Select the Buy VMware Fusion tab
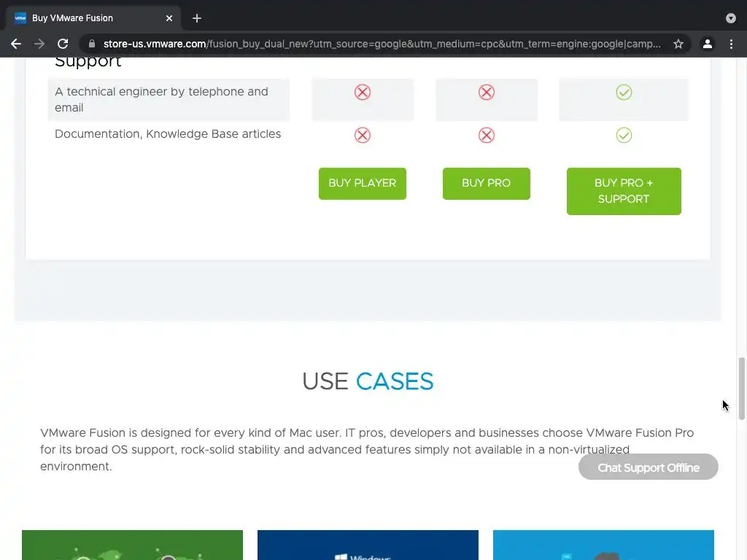Image resolution: width=747 pixels, height=560 pixels. coord(93,18)
